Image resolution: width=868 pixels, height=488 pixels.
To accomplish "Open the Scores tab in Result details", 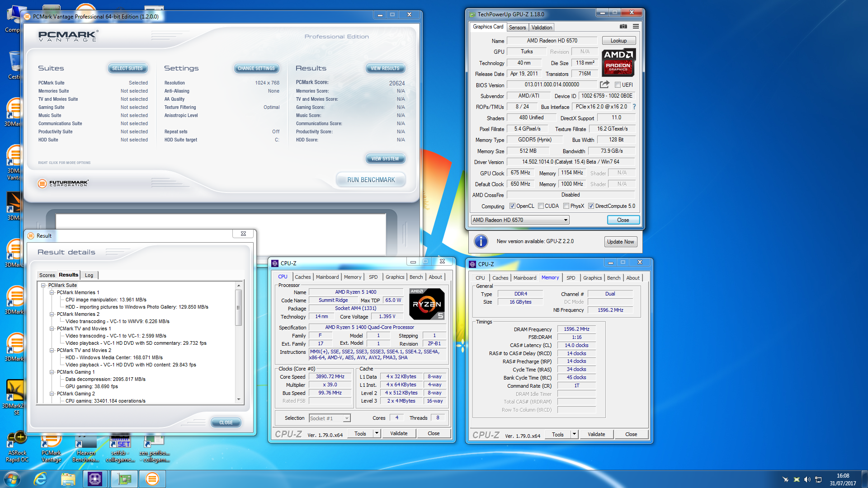I will tap(47, 275).
